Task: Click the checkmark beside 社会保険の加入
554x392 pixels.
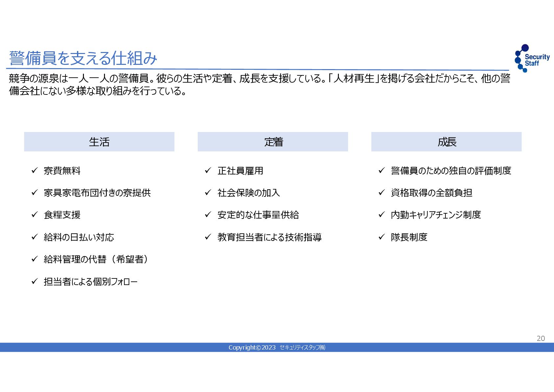Action: (x=208, y=193)
